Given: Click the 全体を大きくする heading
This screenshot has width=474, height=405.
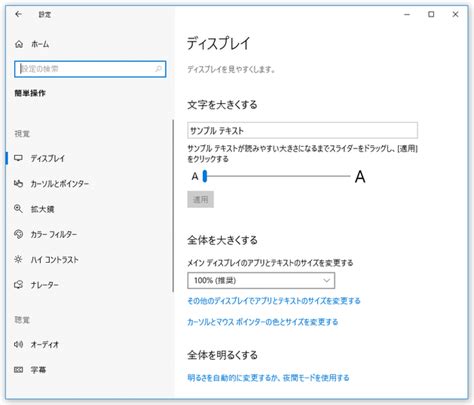Looking at the screenshot, I should pyautogui.click(x=222, y=240).
